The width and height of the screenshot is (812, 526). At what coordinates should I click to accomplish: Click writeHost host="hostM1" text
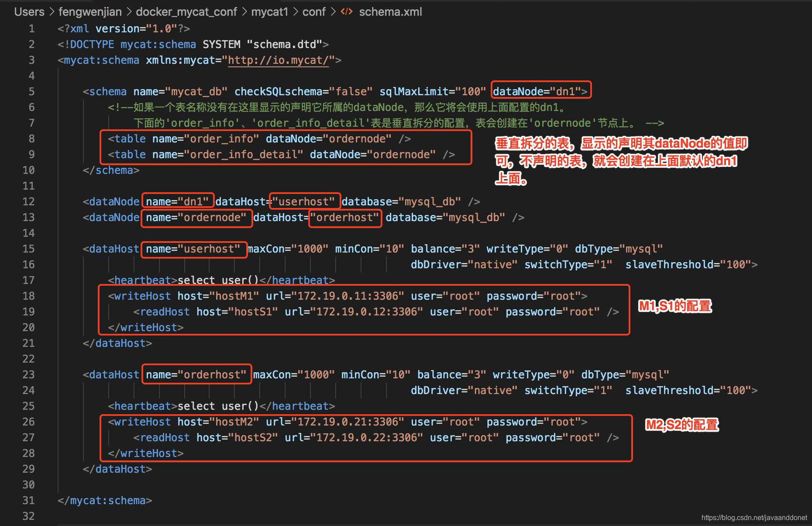click(218, 296)
